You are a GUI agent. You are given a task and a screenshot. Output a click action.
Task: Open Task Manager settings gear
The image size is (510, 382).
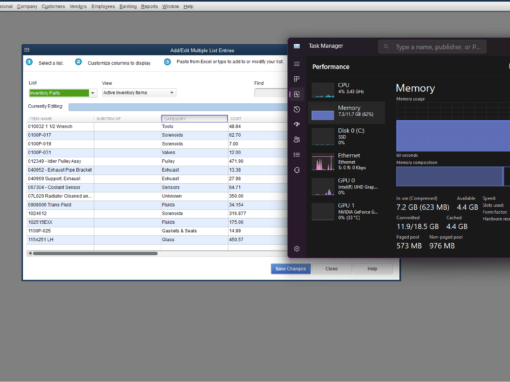[x=297, y=249]
